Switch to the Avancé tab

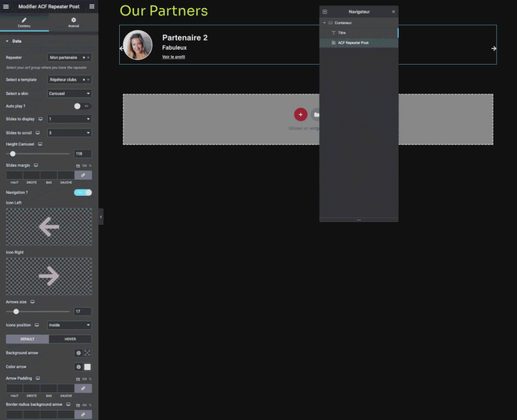click(73, 22)
